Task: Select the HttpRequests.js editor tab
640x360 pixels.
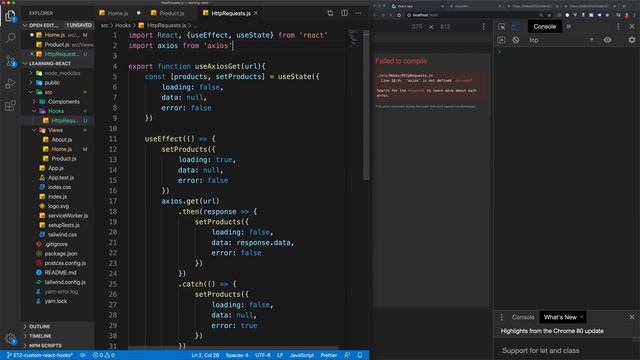Action: point(231,13)
